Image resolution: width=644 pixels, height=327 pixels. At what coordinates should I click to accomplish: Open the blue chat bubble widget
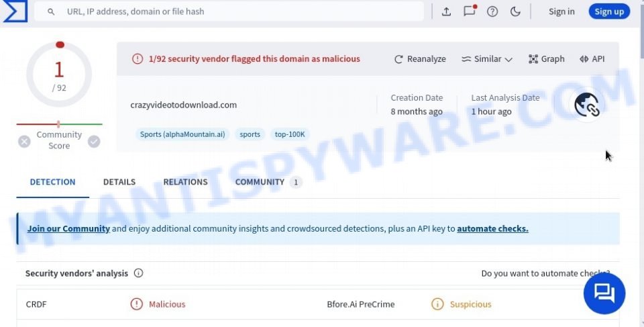[x=604, y=293]
